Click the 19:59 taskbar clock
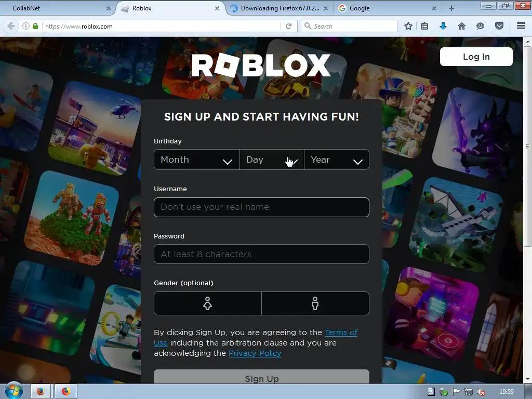This screenshot has height=399, width=532. pos(507,392)
